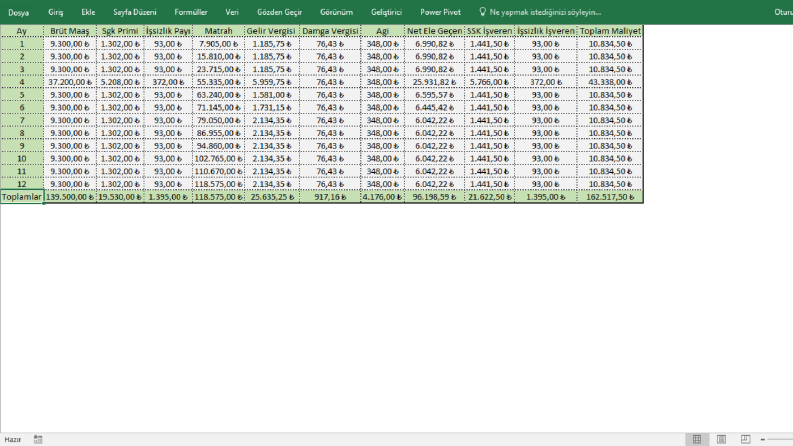
Task: Click the macro record icon in status bar
Action: point(38,439)
